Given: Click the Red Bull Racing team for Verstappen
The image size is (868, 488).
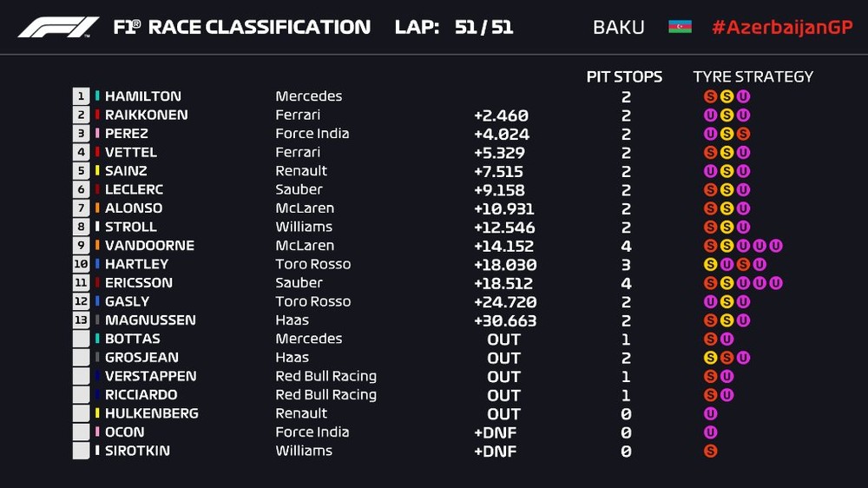Looking at the screenshot, I should pyautogui.click(x=325, y=376).
